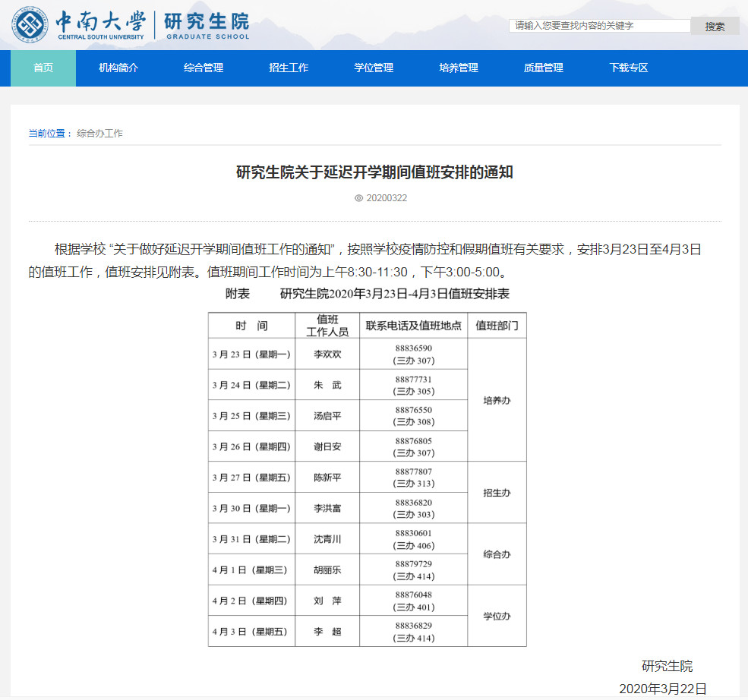Open the 质量管理 navigation item
748x700 pixels.
pyautogui.click(x=544, y=68)
